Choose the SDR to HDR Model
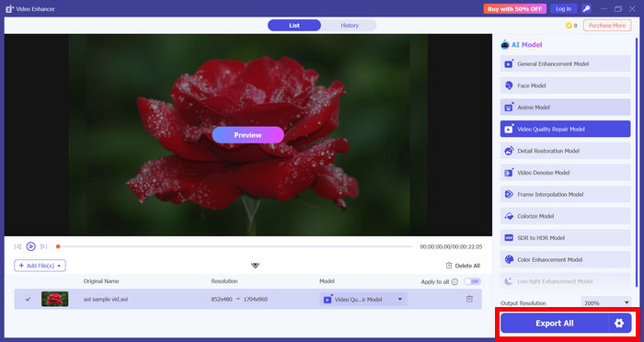The height and width of the screenshot is (342, 644). point(565,238)
